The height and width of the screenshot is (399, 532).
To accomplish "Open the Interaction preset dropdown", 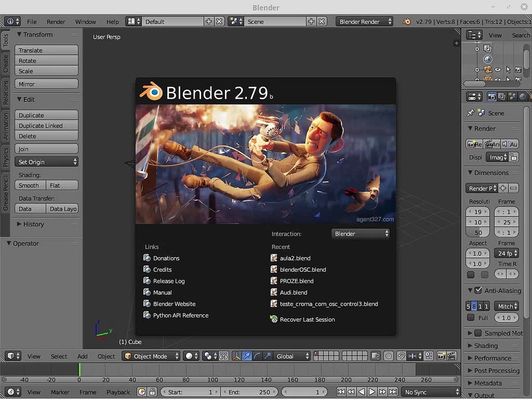I will click(x=360, y=233).
